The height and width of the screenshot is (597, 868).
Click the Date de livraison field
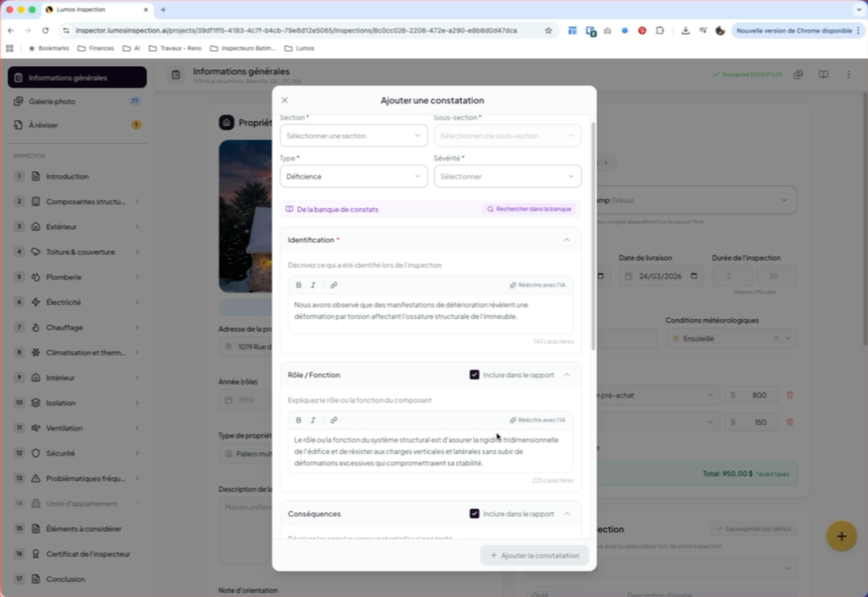[x=661, y=276]
